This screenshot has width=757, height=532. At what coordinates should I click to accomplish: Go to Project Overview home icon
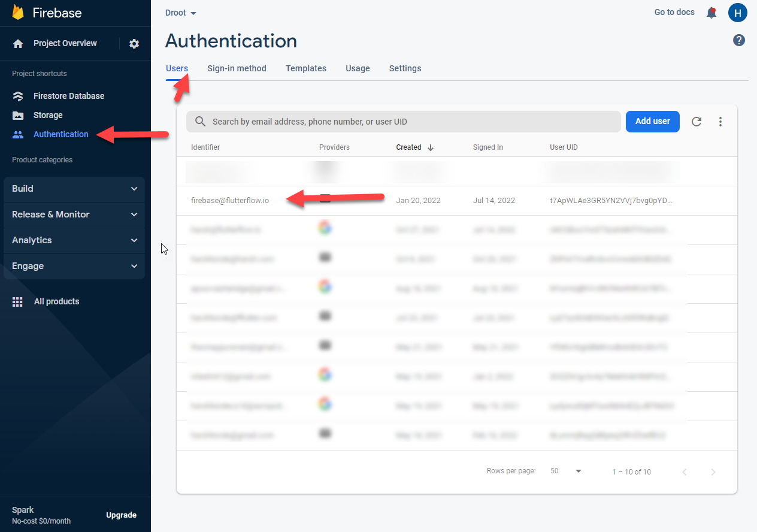click(18, 44)
